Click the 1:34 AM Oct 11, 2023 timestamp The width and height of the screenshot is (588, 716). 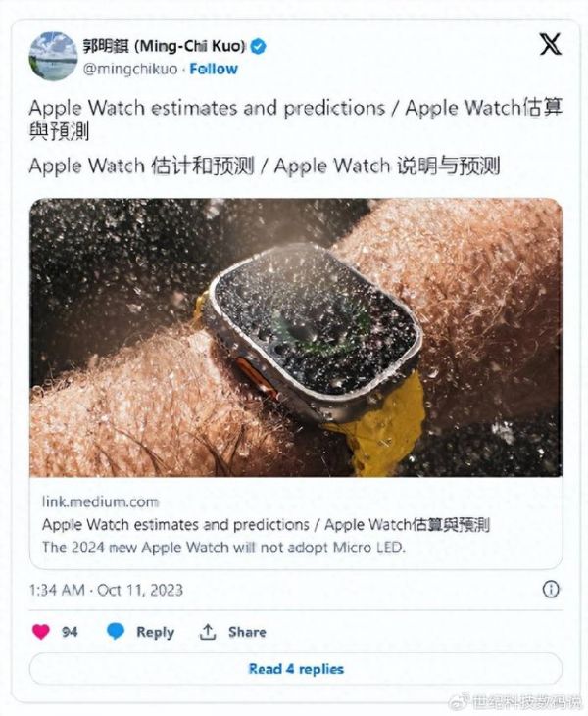click(x=106, y=590)
